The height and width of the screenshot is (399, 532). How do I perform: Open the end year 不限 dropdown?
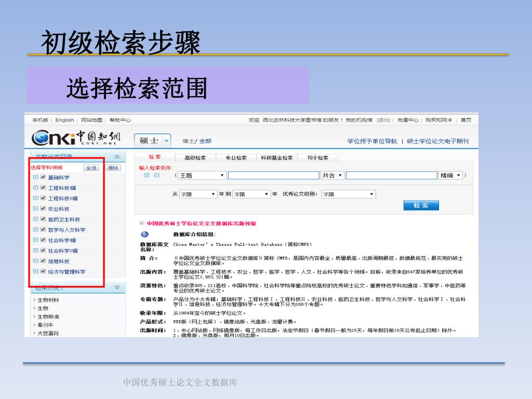251,194
